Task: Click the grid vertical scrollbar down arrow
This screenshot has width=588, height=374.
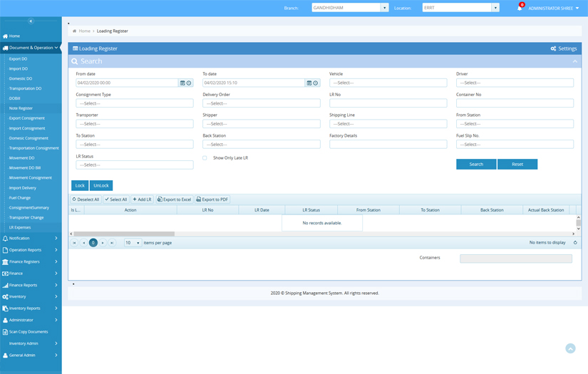Action: 578,229
